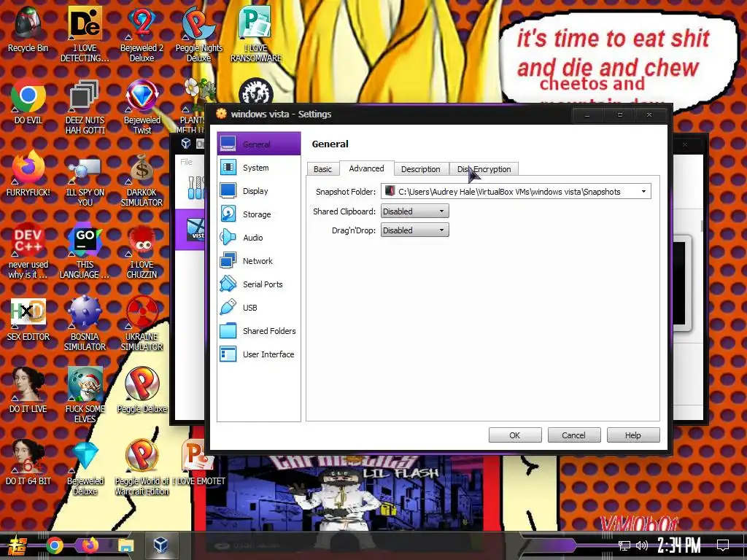This screenshot has width=747, height=560.
Task: Open the USB settings category
Action: pos(259,308)
